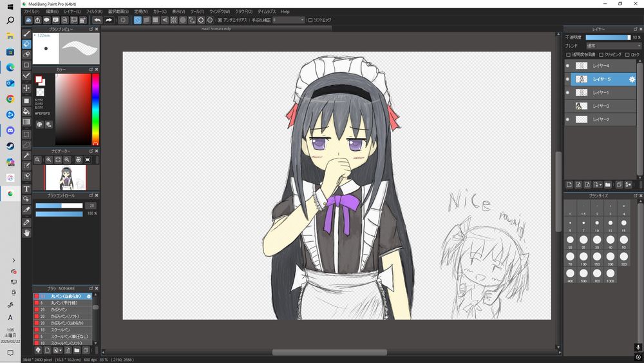This screenshot has width=644, height=363.
Task: Open Steam from Windows taskbar
Action: click(x=10, y=146)
